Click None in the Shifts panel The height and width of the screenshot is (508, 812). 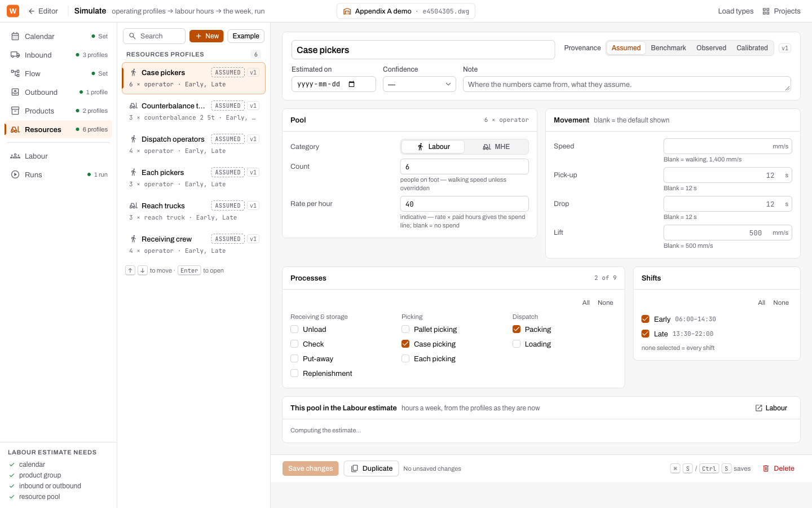[781, 303]
